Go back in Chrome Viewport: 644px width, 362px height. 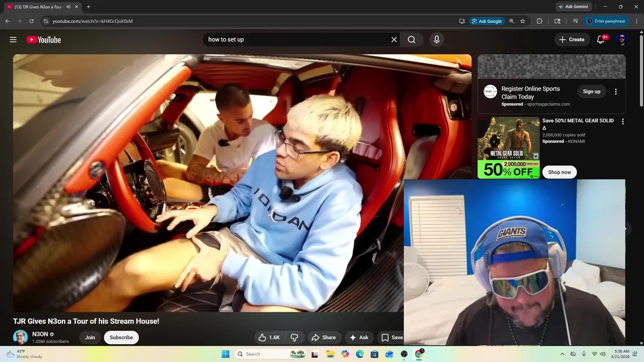pyautogui.click(x=7, y=21)
